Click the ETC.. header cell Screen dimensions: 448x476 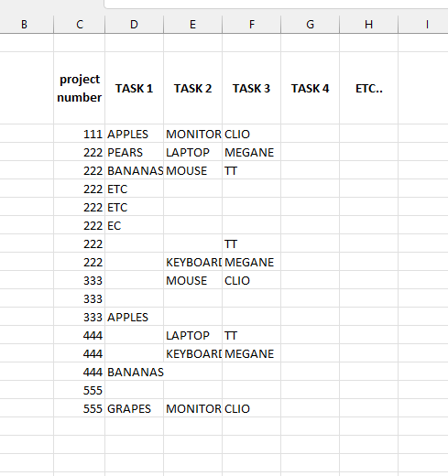point(368,88)
